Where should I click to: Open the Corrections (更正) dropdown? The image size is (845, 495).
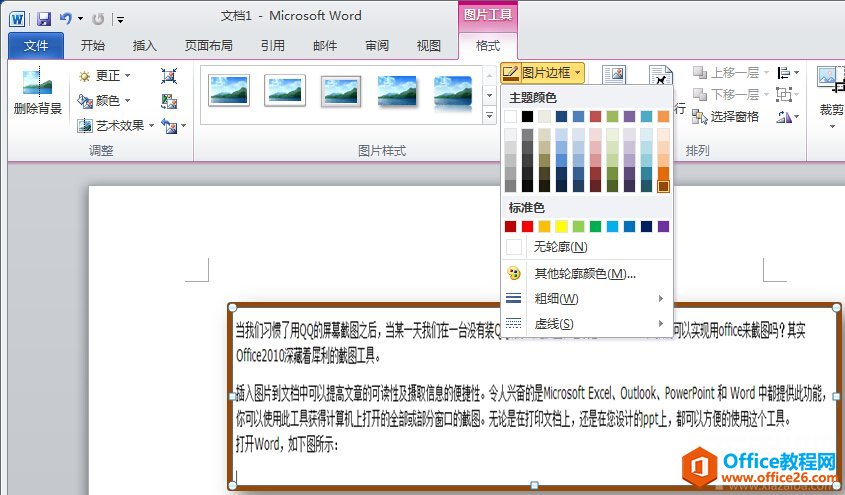pos(105,75)
